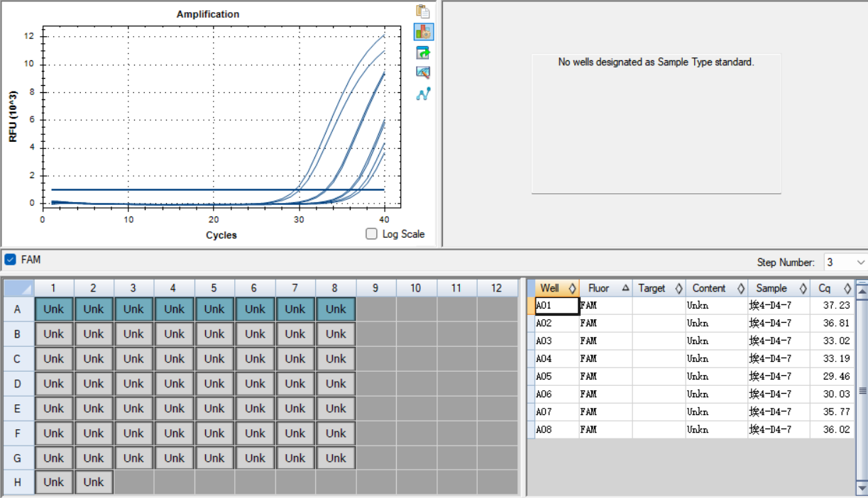Sort by Cq column arrow
Image resolution: width=868 pixels, height=498 pixels.
click(847, 289)
